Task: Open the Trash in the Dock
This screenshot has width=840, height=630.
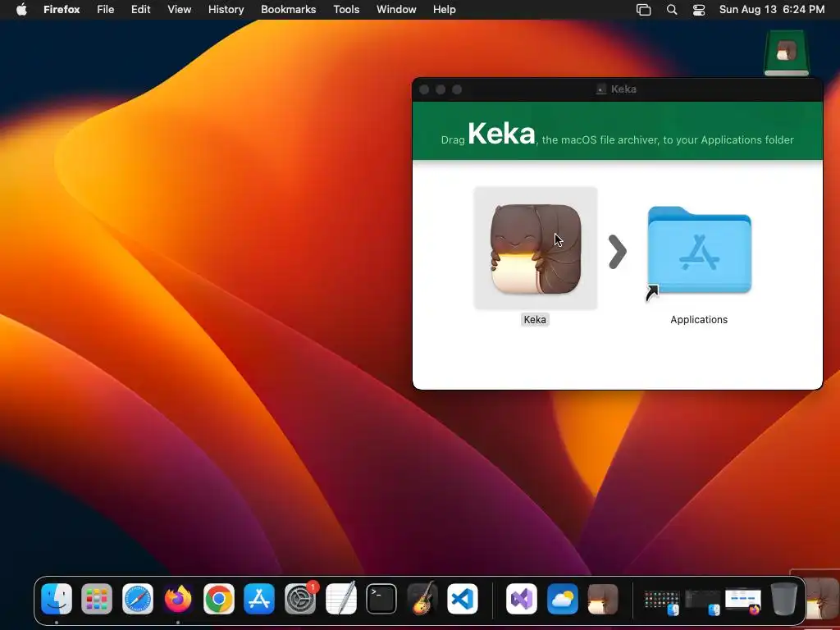Action: pos(783,599)
